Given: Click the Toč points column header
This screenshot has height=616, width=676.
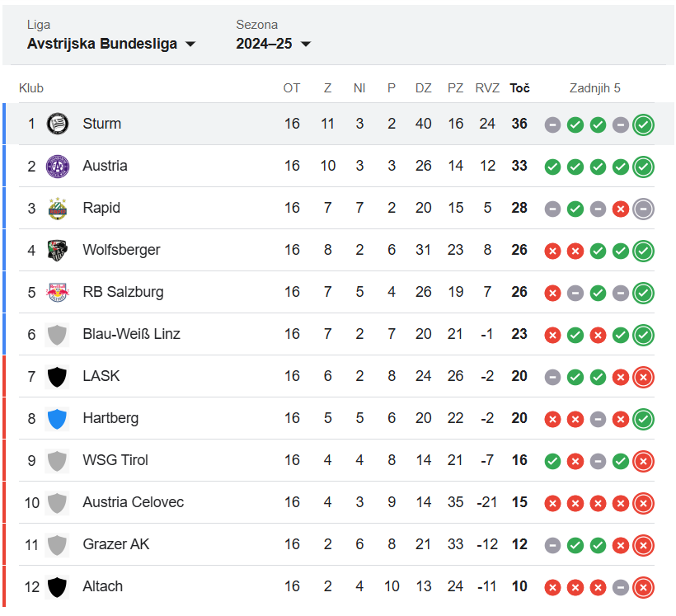Looking at the screenshot, I should (519, 87).
